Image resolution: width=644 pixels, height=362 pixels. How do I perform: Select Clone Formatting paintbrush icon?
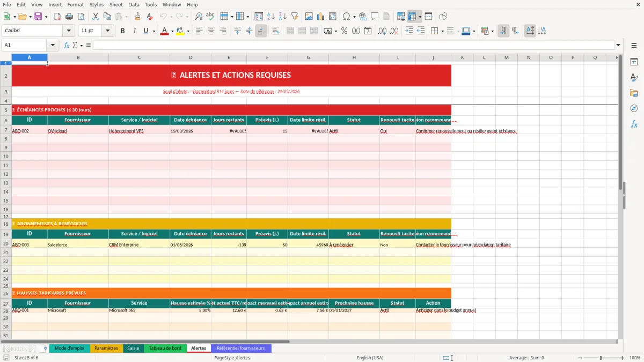coord(138,17)
